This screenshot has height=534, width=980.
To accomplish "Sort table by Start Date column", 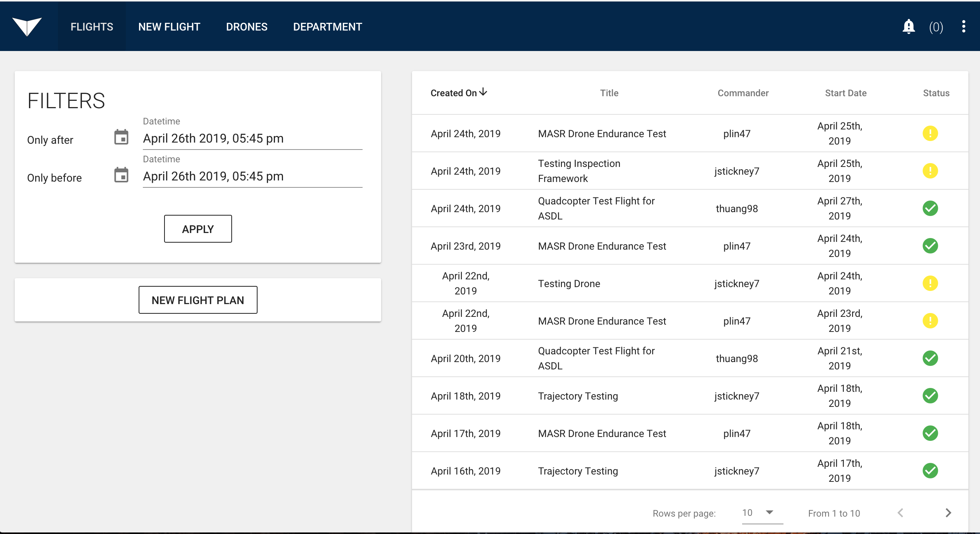I will pos(846,93).
